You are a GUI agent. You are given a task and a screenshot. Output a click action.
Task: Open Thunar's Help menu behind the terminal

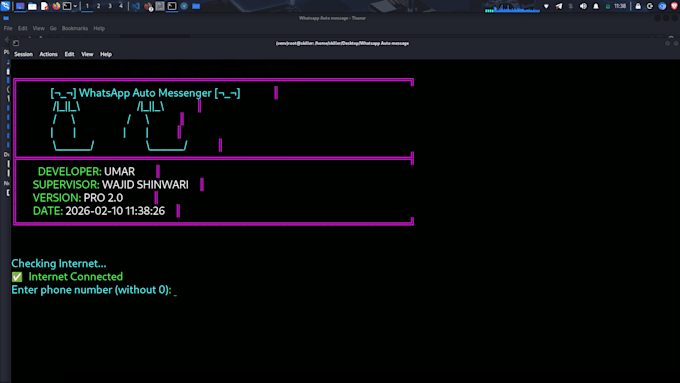pyautogui.click(x=99, y=28)
